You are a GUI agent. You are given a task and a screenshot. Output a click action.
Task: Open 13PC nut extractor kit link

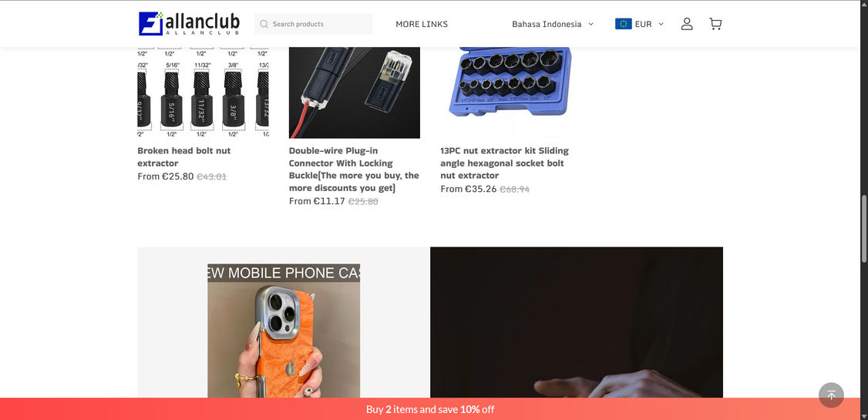504,163
